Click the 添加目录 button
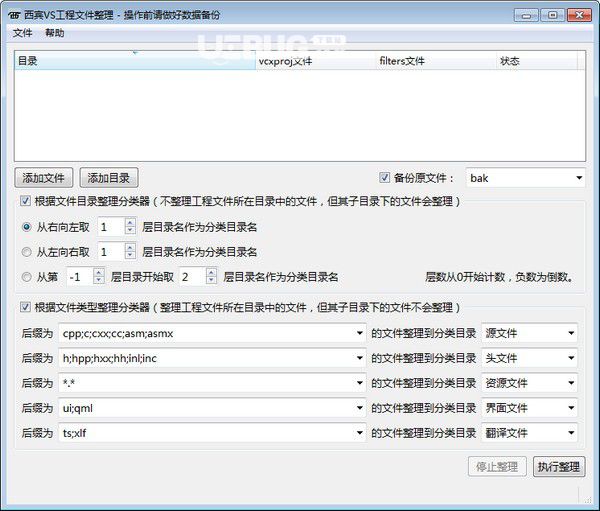Screen dimensions: 600x511 pyautogui.click(x=109, y=178)
